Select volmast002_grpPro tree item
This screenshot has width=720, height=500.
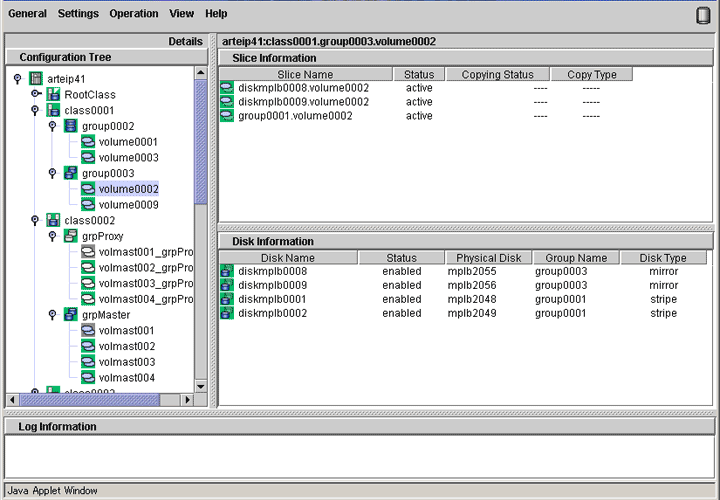tap(146, 267)
